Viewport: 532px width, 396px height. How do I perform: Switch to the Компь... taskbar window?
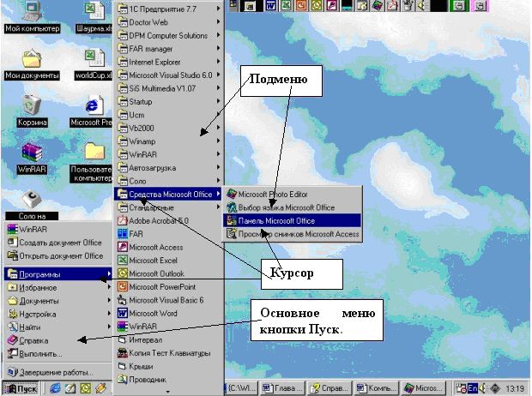click(377, 388)
